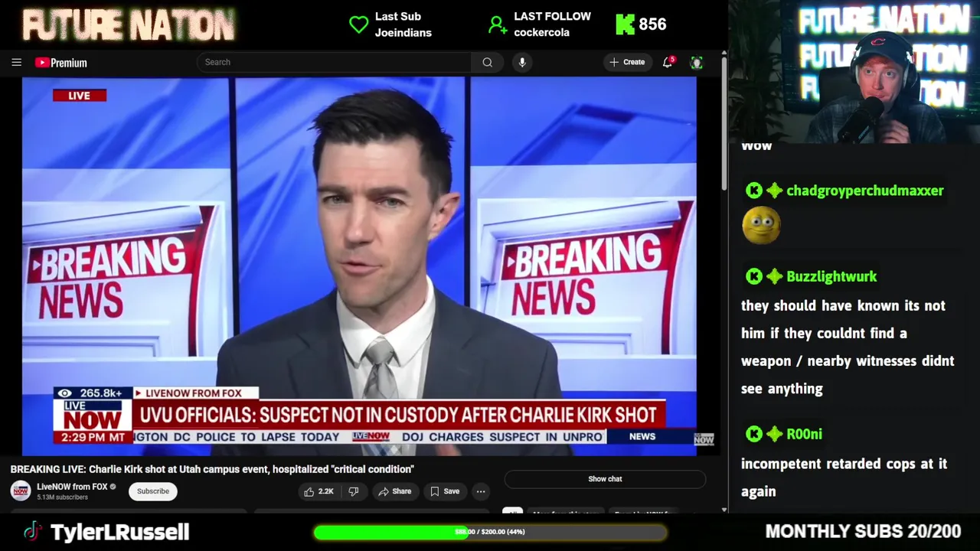This screenshot has height=551, width=980.
Task: Click R00ni username in chat
Action: coord(804,434)
